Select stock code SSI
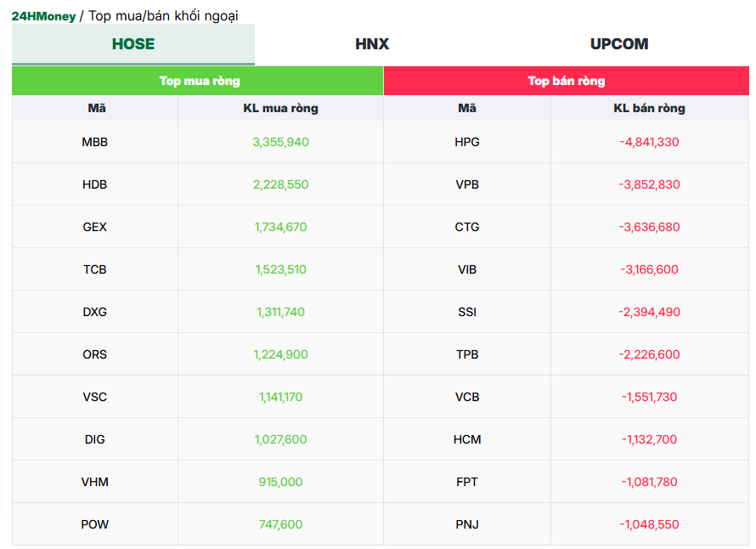 (467, 312)
